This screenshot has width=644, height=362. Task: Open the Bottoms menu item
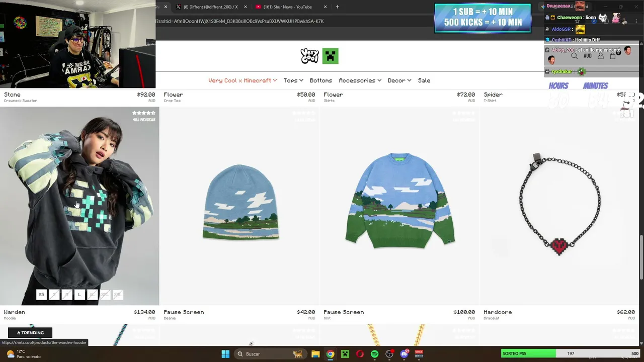click(x=321, y=80)
